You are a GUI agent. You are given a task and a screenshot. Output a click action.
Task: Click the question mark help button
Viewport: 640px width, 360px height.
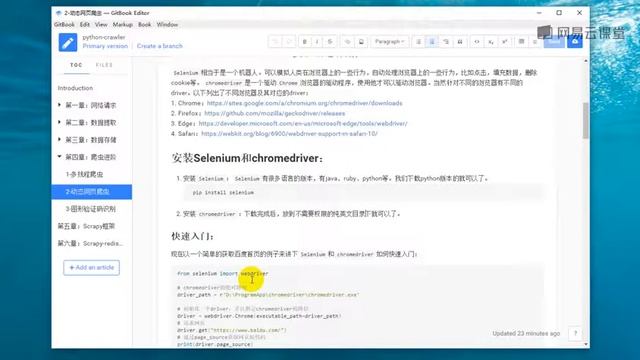coord(575,333)
